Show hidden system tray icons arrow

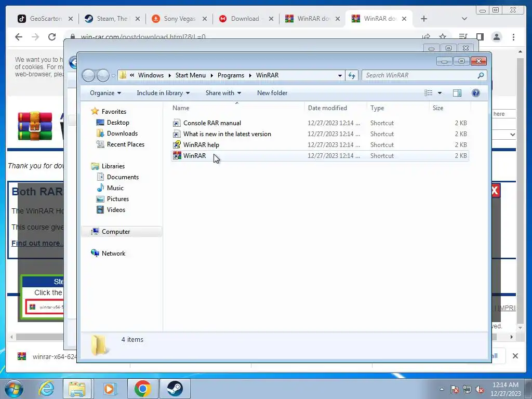(x=442, y=389)
